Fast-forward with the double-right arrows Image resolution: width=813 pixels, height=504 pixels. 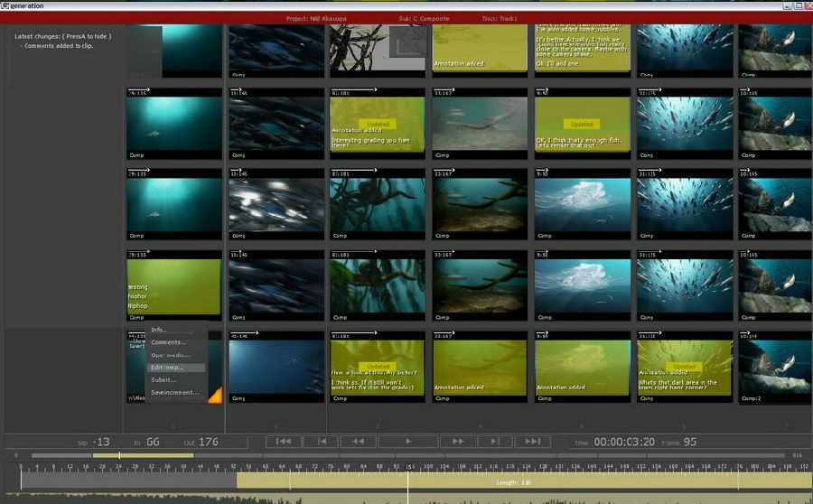tap(458, 442)
